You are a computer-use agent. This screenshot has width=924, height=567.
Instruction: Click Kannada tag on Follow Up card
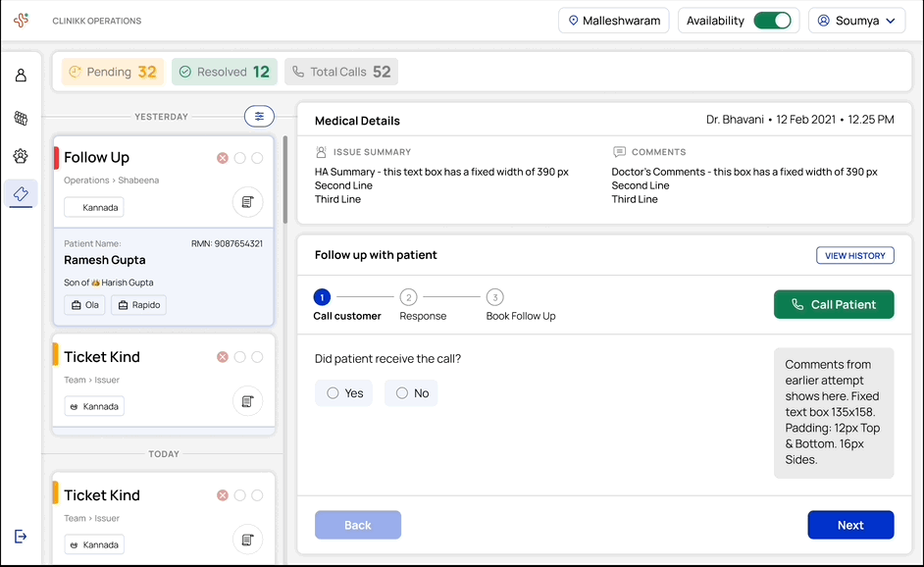click(x=94, y=207)
